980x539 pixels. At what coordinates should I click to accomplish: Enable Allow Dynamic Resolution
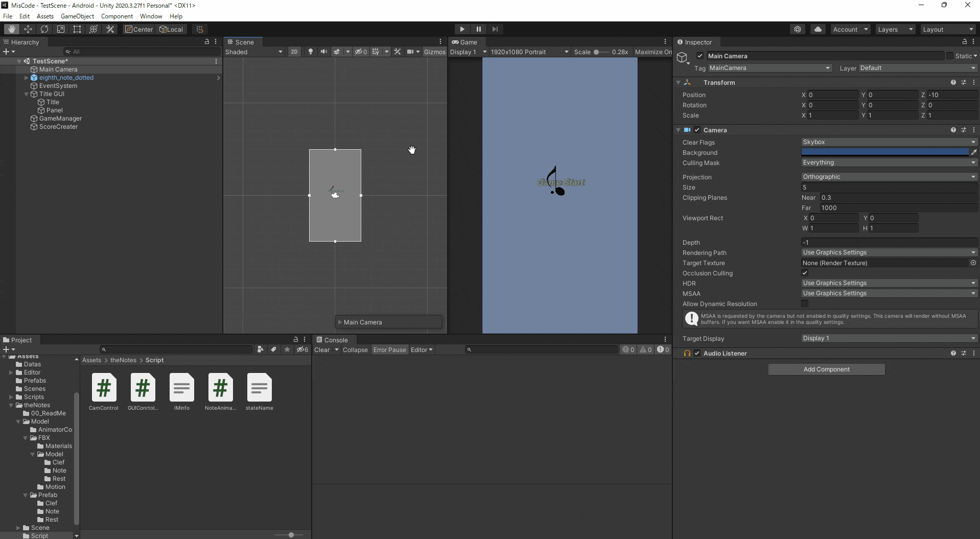(x=805, y=303)
